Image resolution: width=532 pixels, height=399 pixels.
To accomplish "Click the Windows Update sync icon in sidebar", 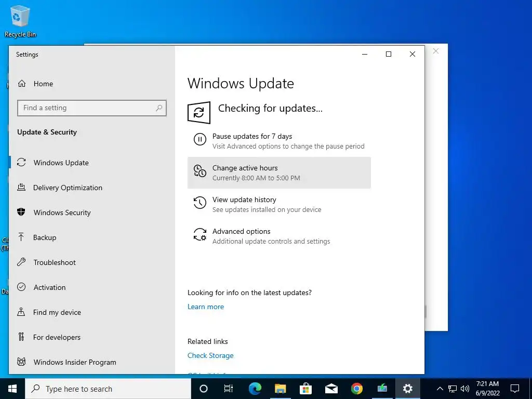I will [21, 163].
